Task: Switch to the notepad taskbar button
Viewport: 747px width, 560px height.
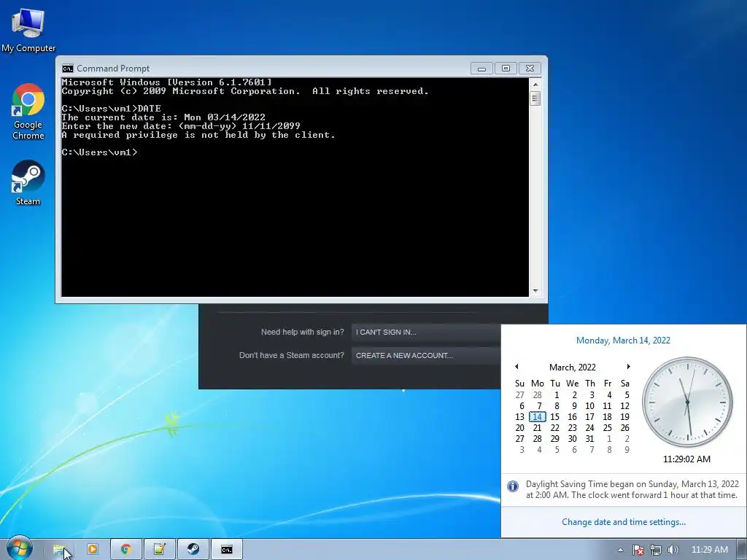Action: (160, 550)
